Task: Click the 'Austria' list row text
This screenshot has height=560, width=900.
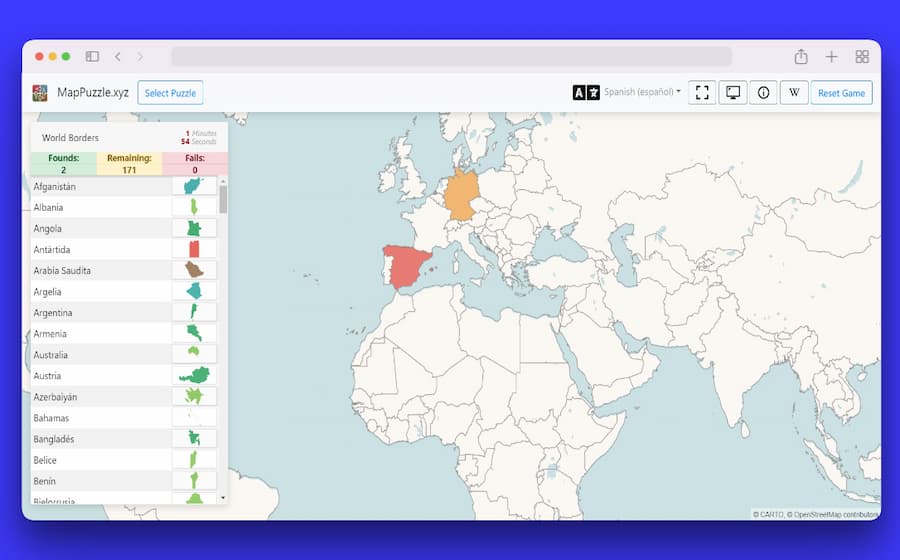Action: pyautogui.click(x=47, y=376)
